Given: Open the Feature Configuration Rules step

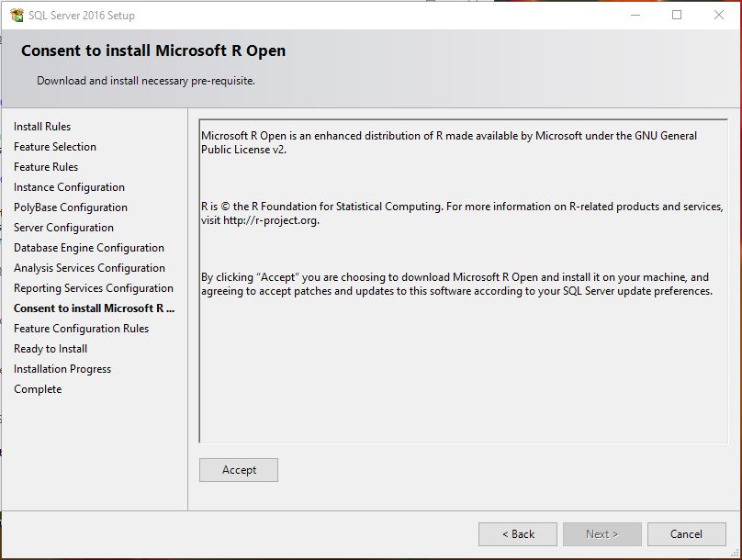Looking at the screenshot, I should 80,328.
